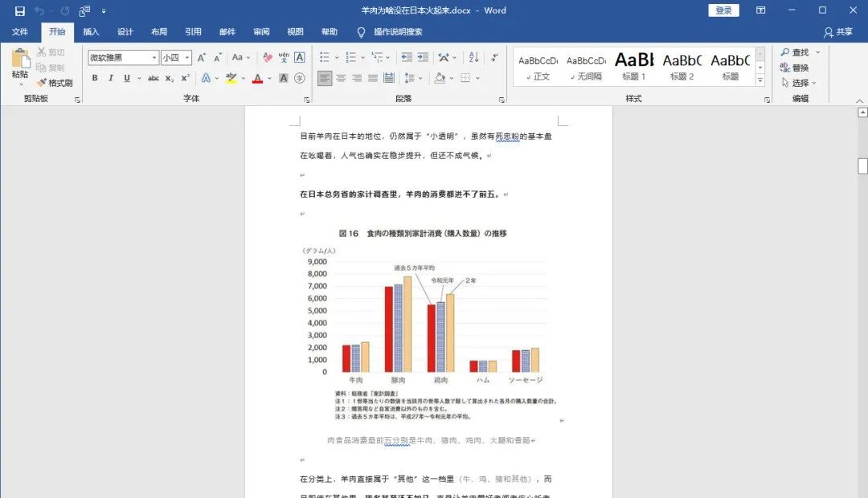868x498 pixels.
Task: Apply the 无间隔 no spacing style
Action: point(586,67)
